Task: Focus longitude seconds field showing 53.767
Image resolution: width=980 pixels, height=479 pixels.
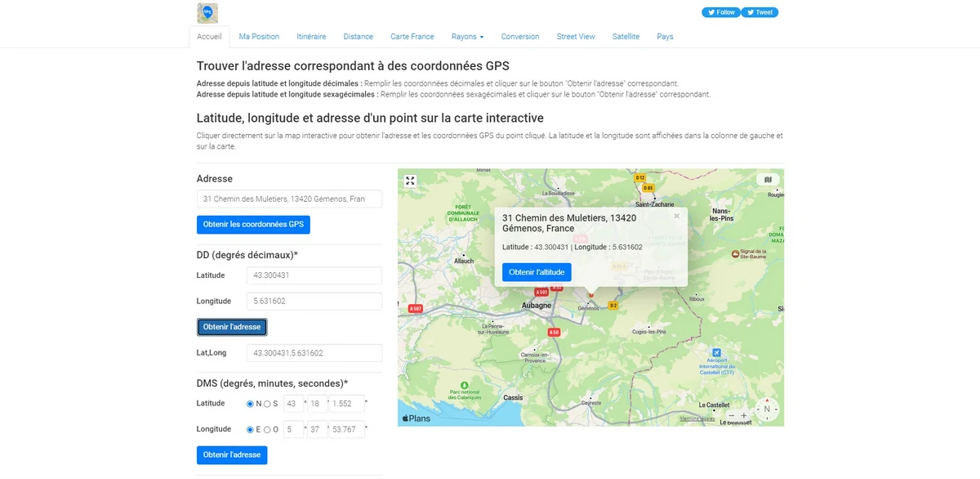Action: point(347,429)
